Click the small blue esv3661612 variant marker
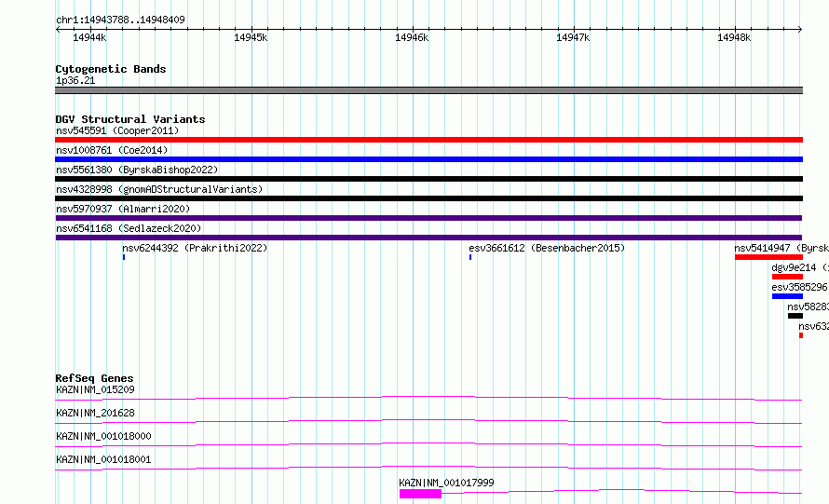The width and height of the screenshot is (829, 504). 470,257
